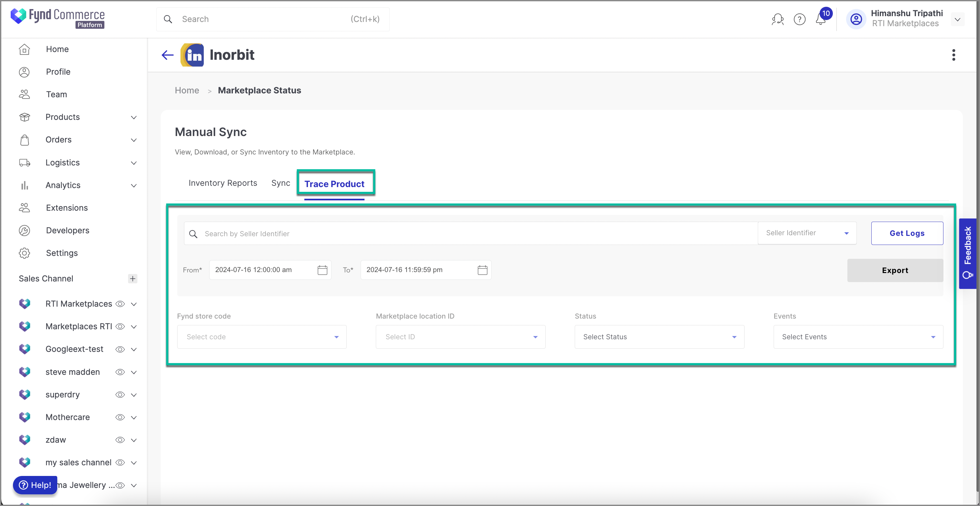Click the Analytics bar chart icon
The width and height of the screenshot is (980, 506).
24,185
